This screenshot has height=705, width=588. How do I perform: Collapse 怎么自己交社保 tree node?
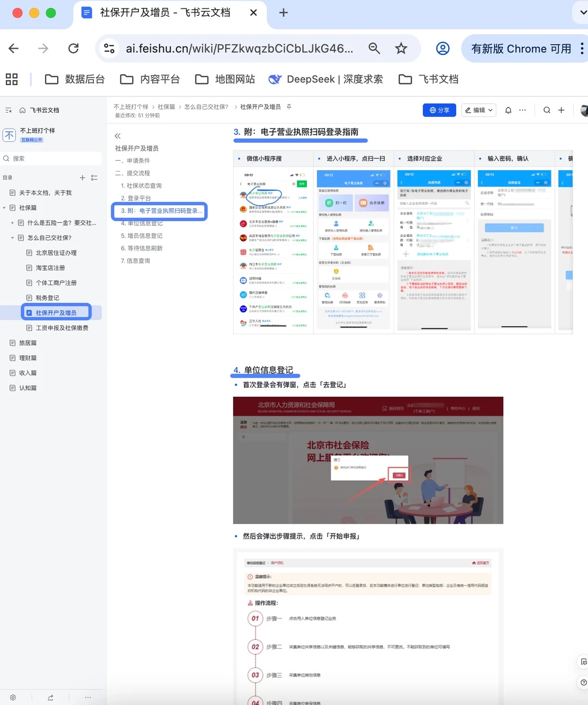(x=13, y=238)
